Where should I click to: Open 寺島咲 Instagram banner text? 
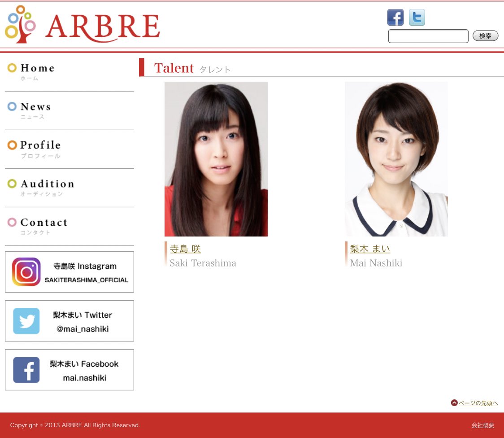86,273
